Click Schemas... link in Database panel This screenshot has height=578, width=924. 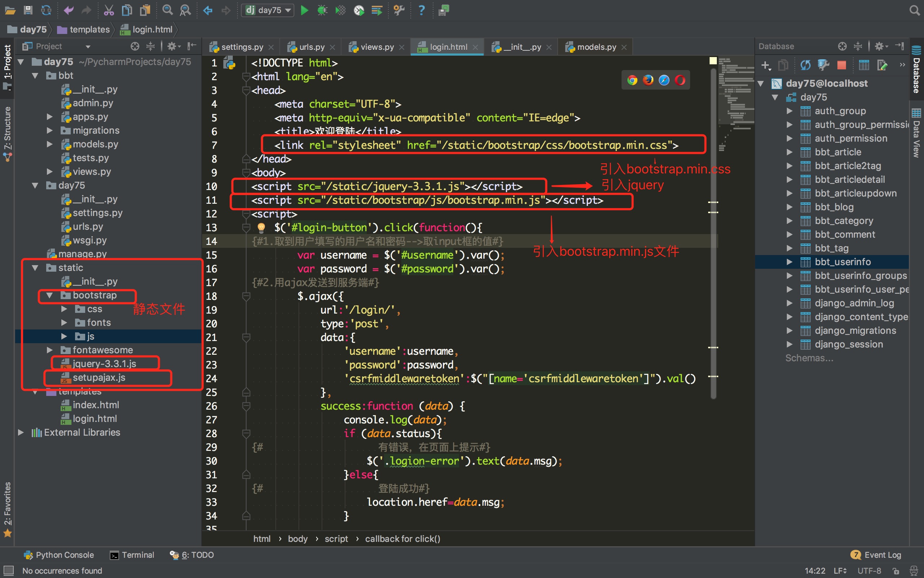pos(809,358)
